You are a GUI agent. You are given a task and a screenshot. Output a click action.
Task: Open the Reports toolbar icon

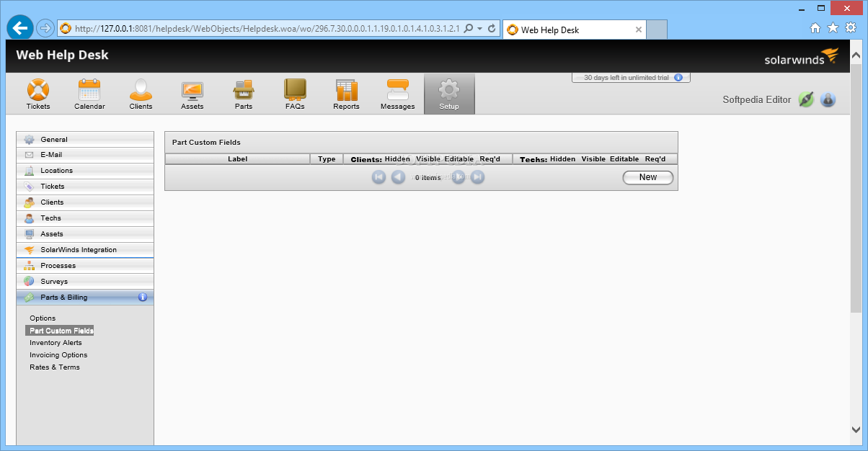coord(346,94)
